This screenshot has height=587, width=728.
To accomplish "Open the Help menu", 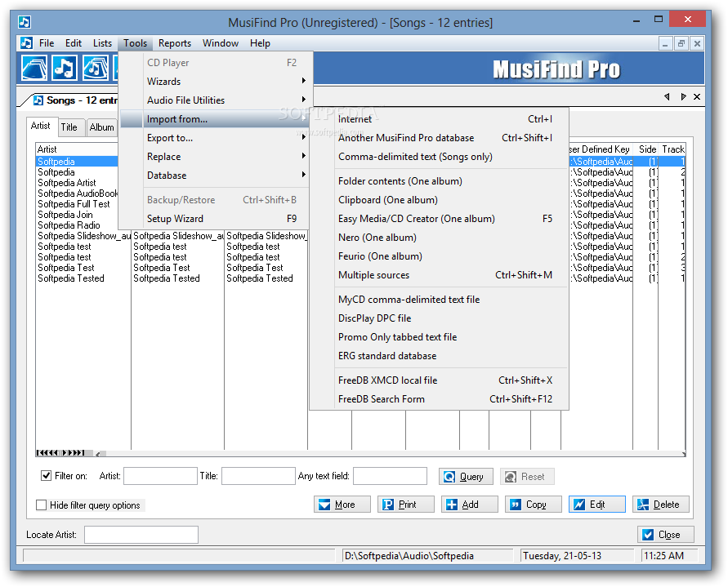I will click(x=260, y=43).
